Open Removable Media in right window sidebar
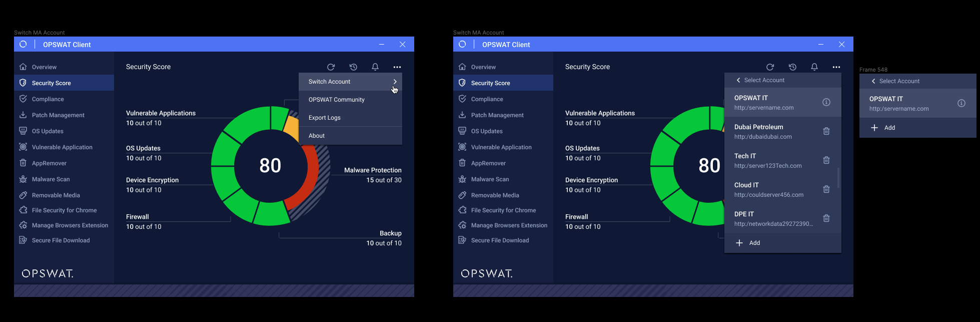Screen dimensions: 980x322 tap(503, 195)
